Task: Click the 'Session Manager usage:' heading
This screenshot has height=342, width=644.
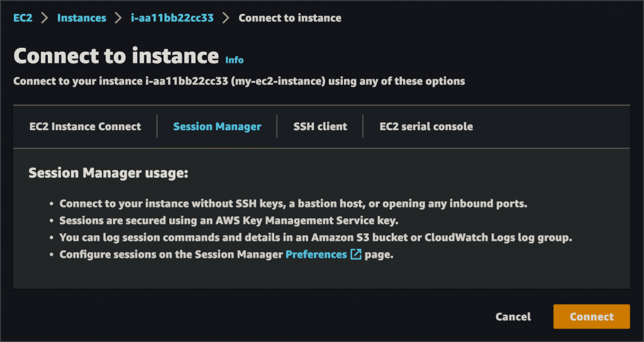Action: pos(108,173)
